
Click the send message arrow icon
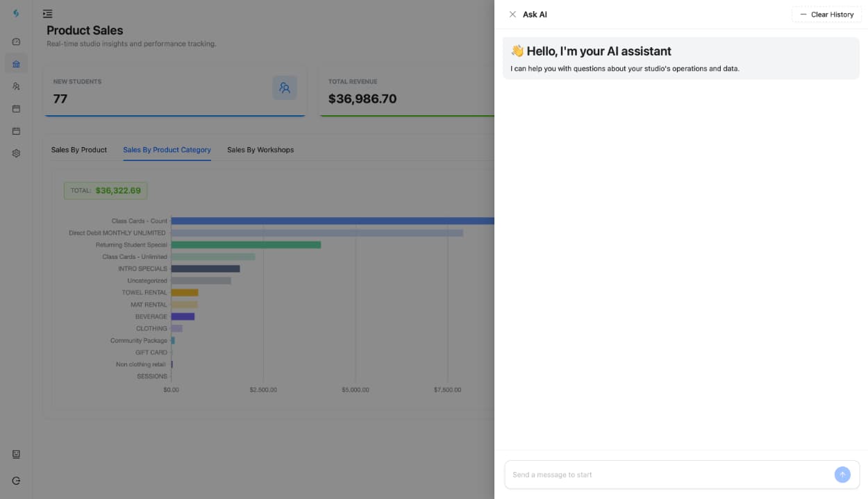click(x=842, y=475)
